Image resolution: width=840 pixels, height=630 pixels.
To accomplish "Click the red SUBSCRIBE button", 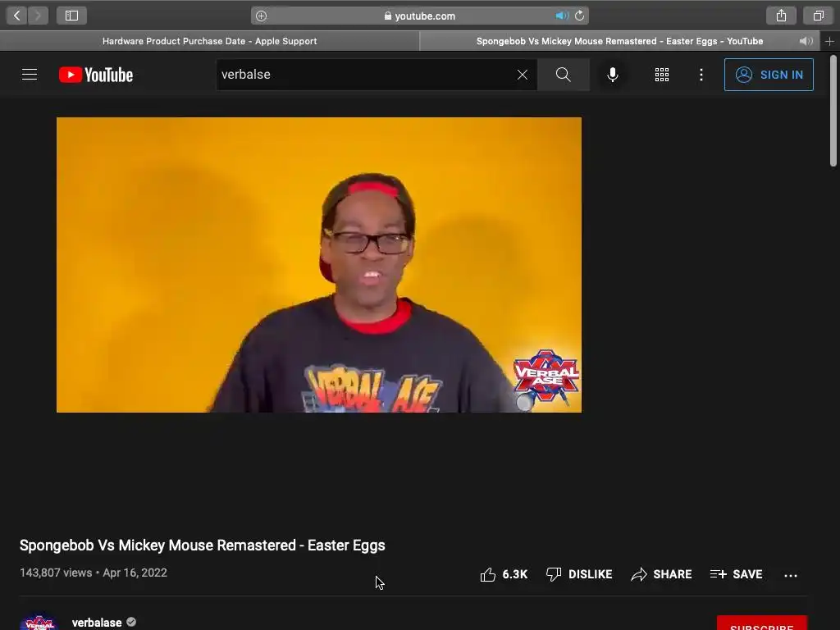I will 762,623.
